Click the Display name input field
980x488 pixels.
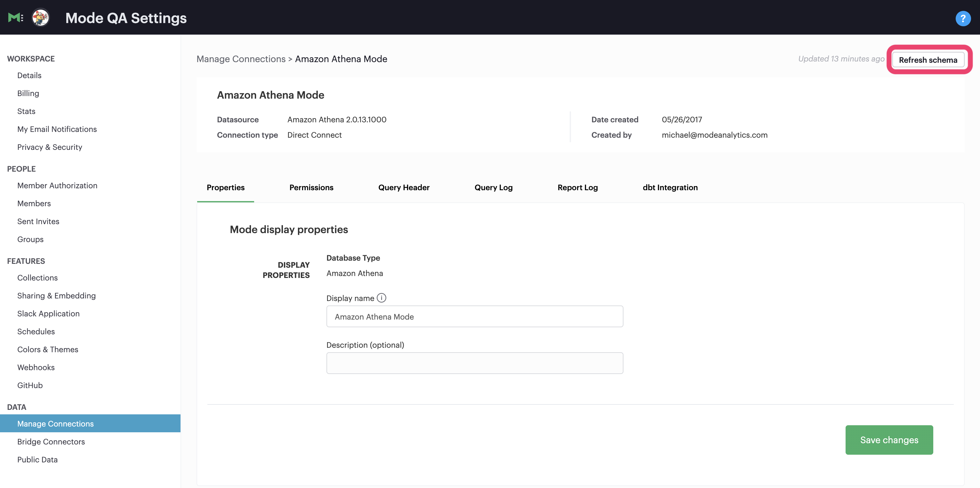474,316
